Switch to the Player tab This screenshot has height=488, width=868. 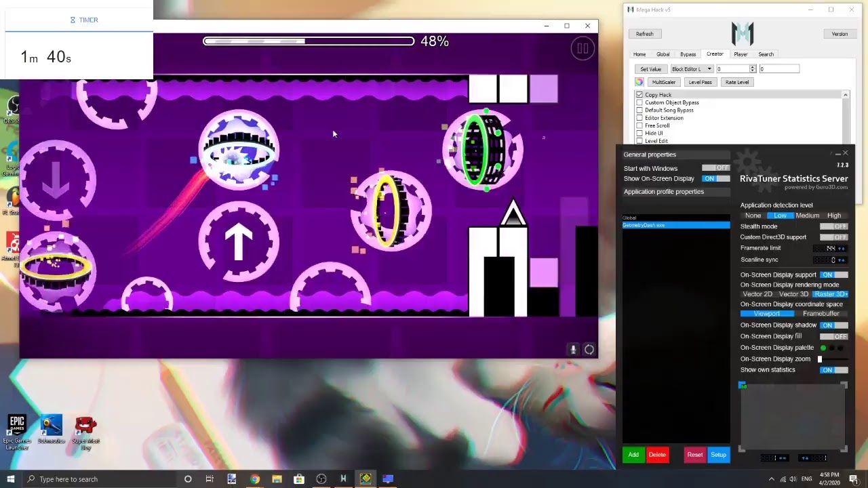(741, 54)
